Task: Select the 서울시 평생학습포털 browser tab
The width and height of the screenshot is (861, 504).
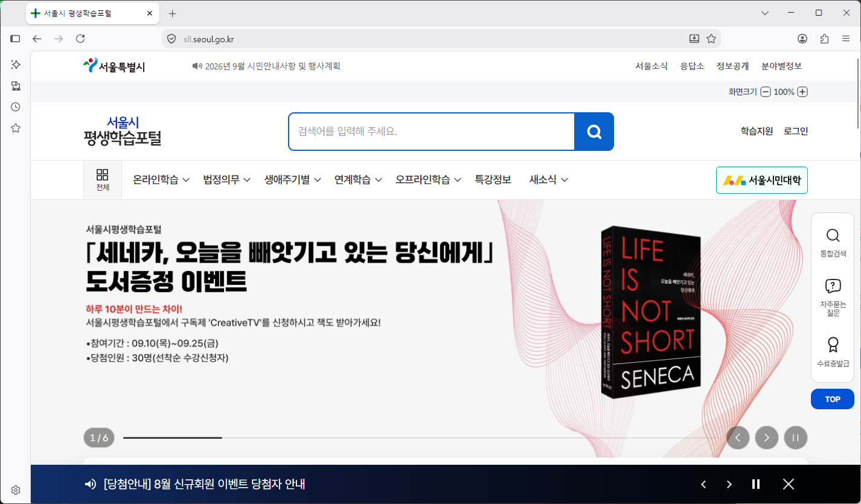Action: 94,13
